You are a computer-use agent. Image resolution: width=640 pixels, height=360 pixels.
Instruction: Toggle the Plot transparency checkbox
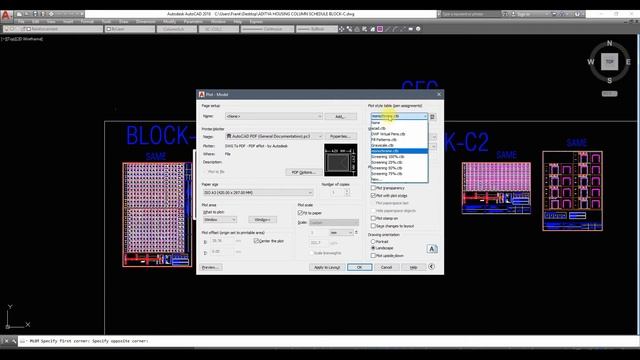coord(373,188)
